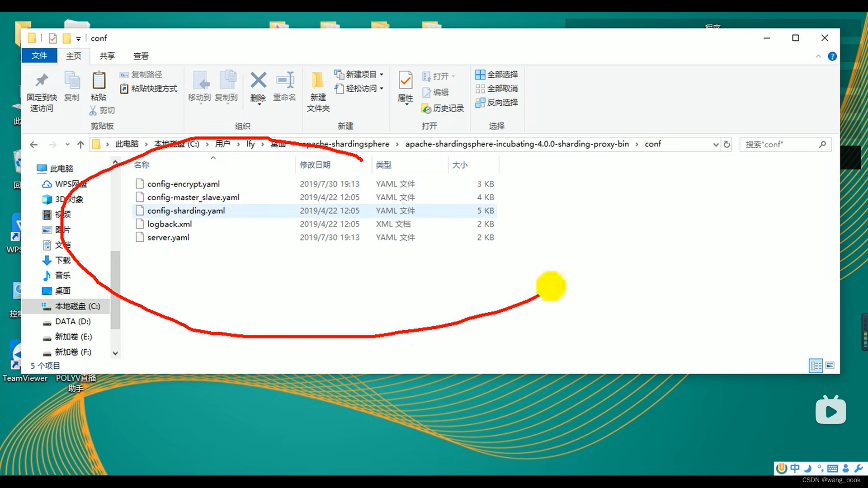Open the File (文件) tab
This screenshot has height=488, width=868.
[x=39, y=56]
